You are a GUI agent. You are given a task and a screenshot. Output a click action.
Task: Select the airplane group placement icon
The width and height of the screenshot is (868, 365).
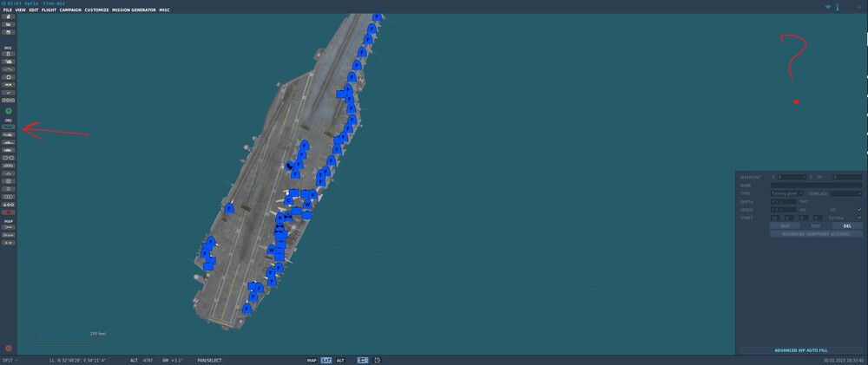pos(9,127)
